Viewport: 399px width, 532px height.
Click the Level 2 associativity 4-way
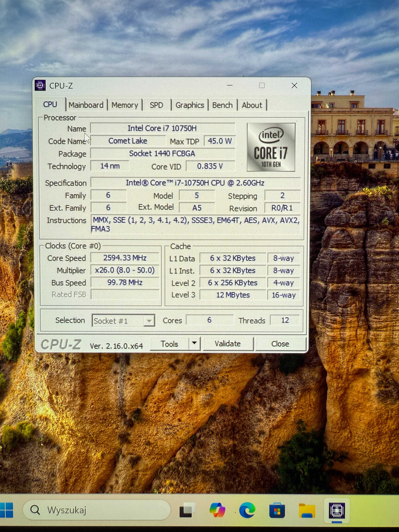pos(284,283)
